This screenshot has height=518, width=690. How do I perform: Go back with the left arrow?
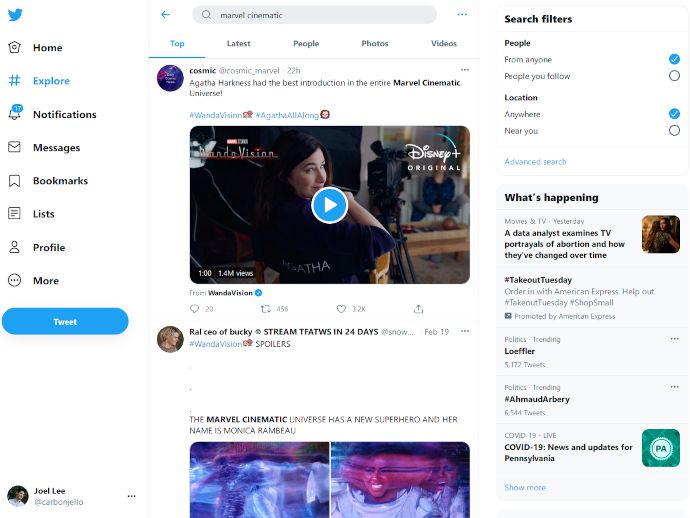pos(165,15)
